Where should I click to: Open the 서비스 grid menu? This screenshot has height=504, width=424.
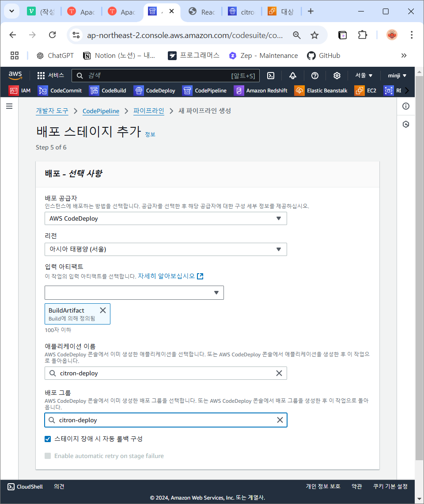50,76
